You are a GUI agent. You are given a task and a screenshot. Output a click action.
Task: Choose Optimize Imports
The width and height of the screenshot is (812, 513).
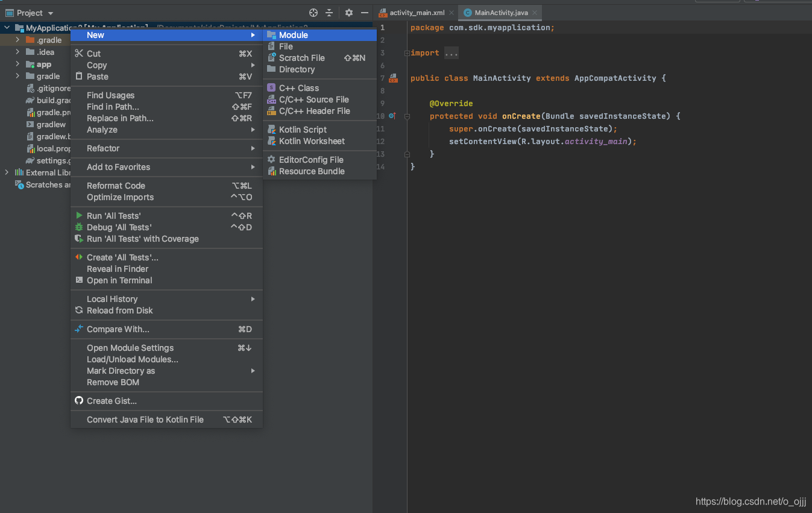click(x=166, y=197)
